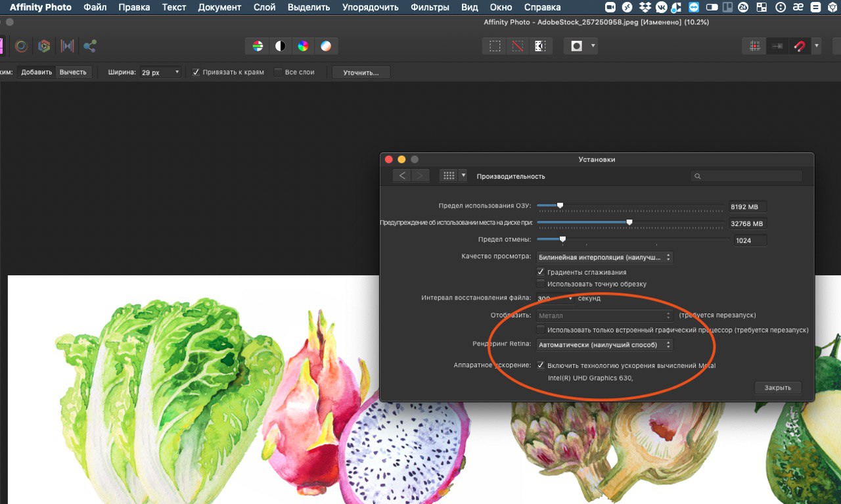Click the 32768 MB disk warning field
This screenshot has height=504, width=841.
pyautogui.click(x=748, y=223)
